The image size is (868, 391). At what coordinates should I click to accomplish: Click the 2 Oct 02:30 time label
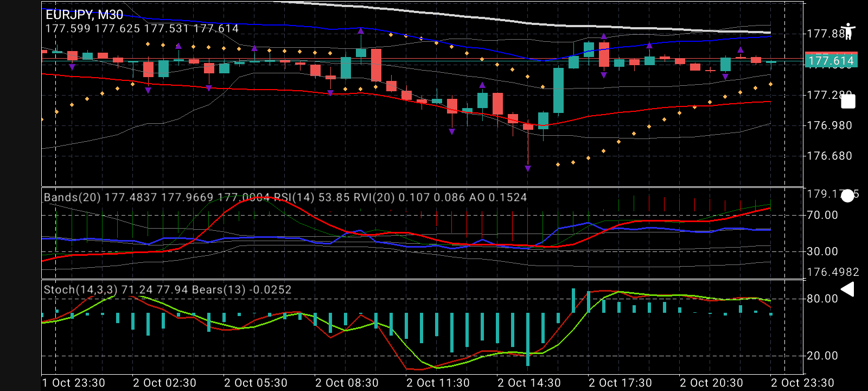[164, 383]
